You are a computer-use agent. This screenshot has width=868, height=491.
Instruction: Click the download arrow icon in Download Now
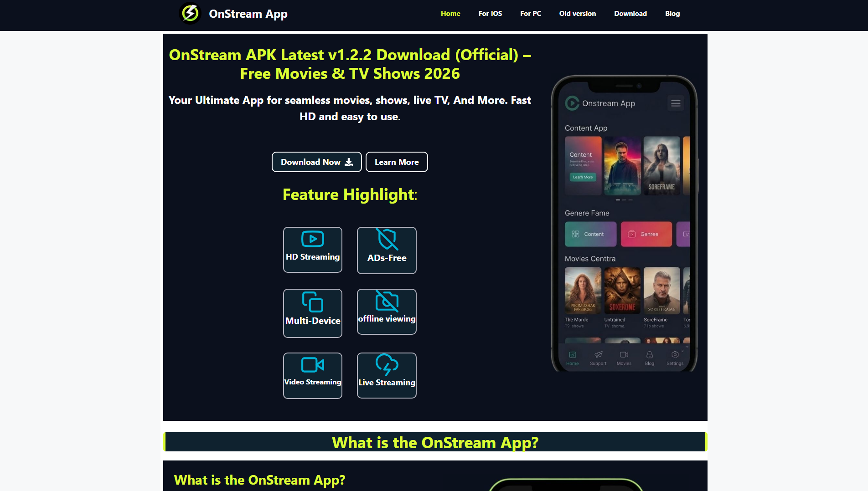[x=349, y=162]
